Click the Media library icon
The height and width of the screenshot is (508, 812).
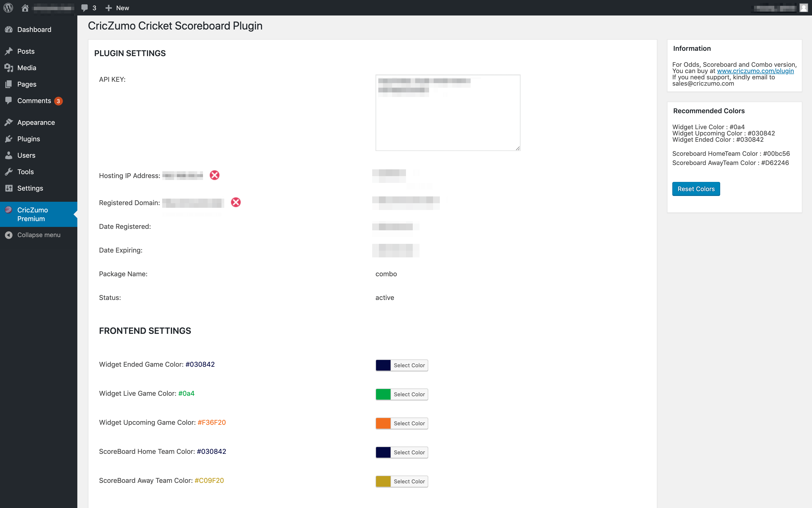tap(9, 68)
